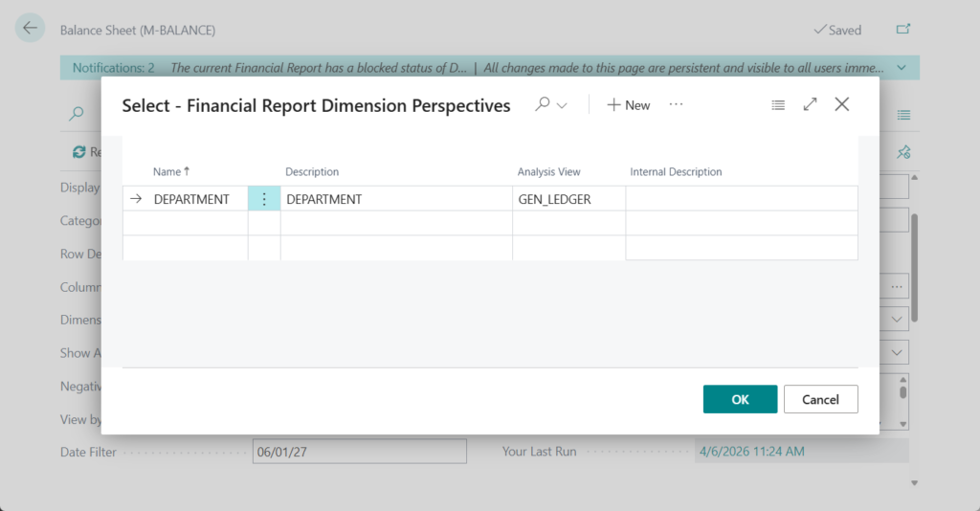
Task: Open the dialog search icon
Action: 543,105
